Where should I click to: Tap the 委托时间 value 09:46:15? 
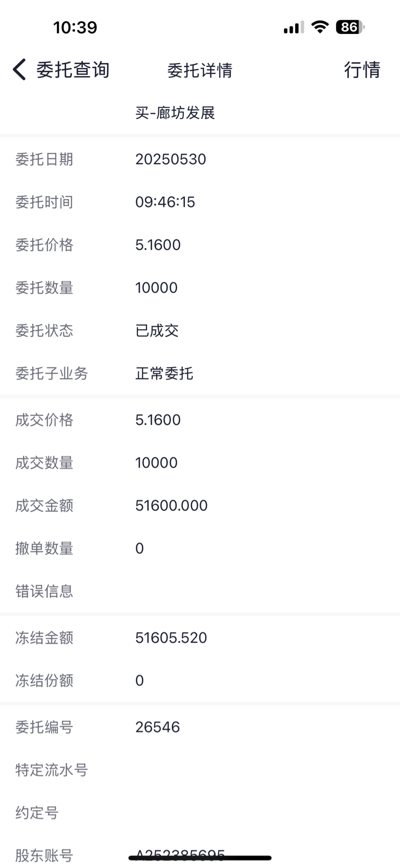tap(165, 202)
